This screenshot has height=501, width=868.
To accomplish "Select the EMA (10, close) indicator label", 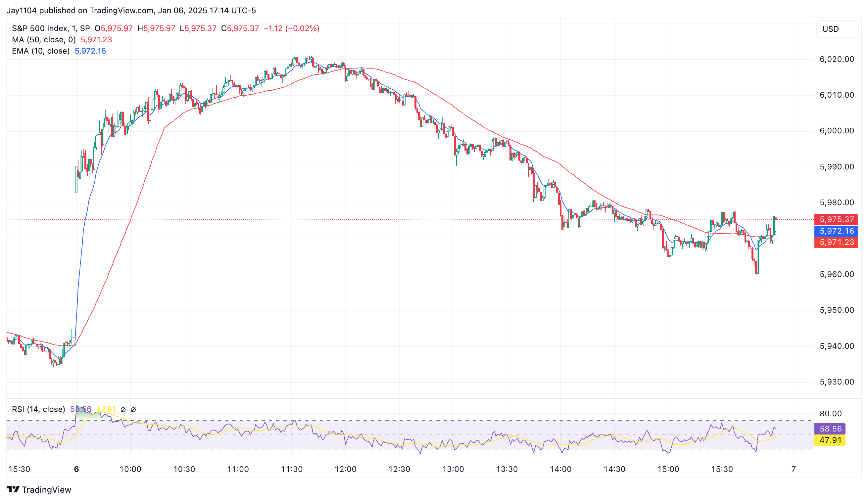I will (41, 51).
